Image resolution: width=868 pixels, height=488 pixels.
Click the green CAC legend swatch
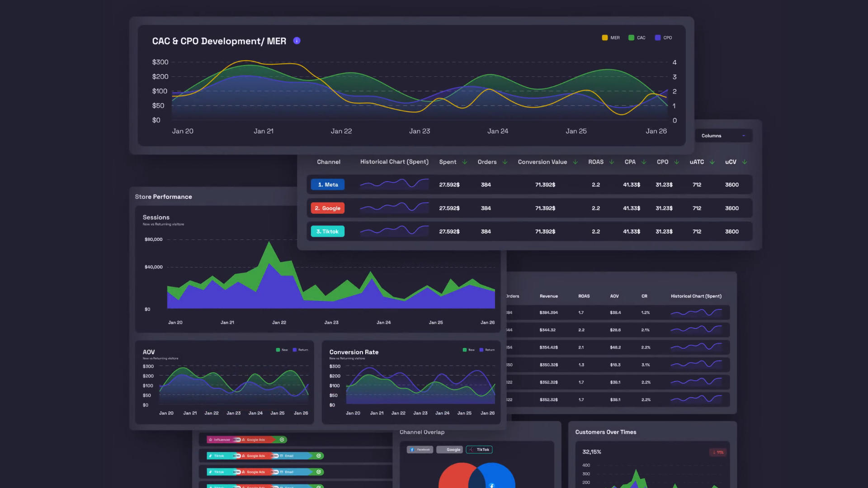(631, 38)
